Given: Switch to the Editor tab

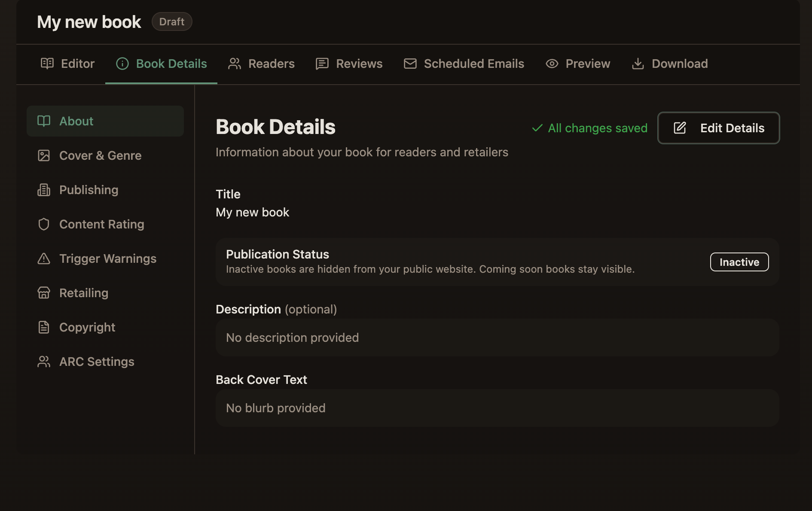Looking at the screenshot, I should 67,64.
